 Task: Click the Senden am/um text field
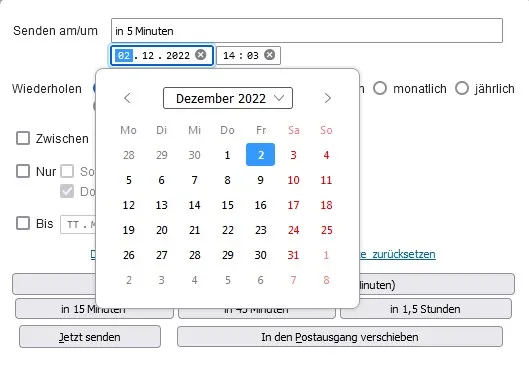(307, 31)
